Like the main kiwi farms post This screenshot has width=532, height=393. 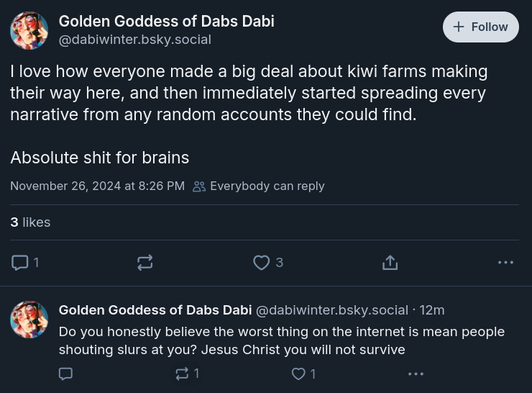pos(262,263)
